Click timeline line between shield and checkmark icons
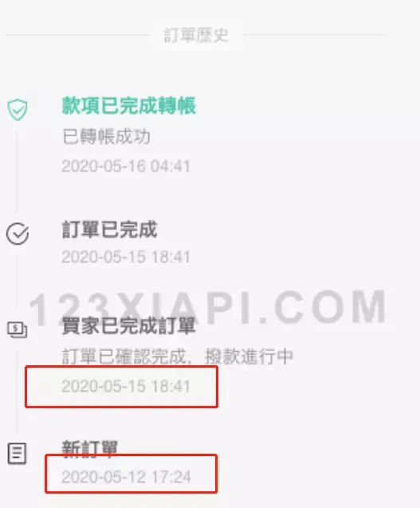 pos(17,171)
